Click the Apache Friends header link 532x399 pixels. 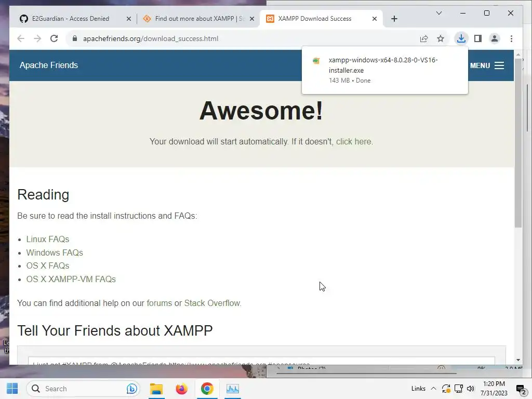coord(48,65)
